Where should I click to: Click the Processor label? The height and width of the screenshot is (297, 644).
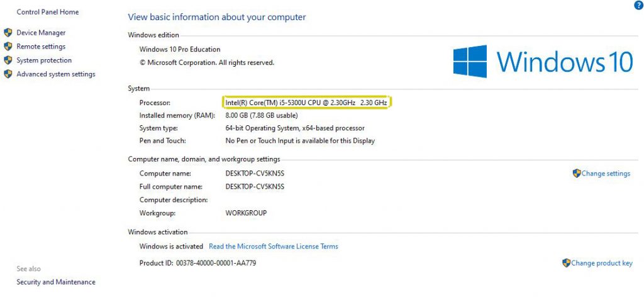click(155, 103)
